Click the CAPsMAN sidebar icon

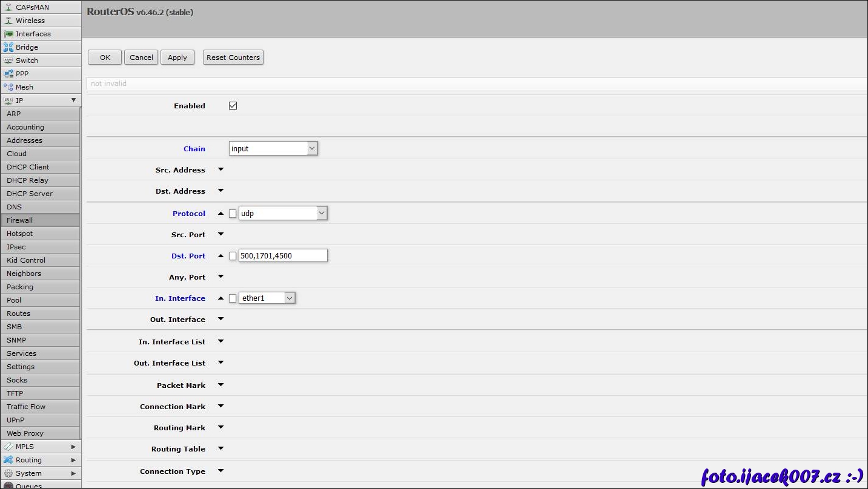tap(8, 7)
